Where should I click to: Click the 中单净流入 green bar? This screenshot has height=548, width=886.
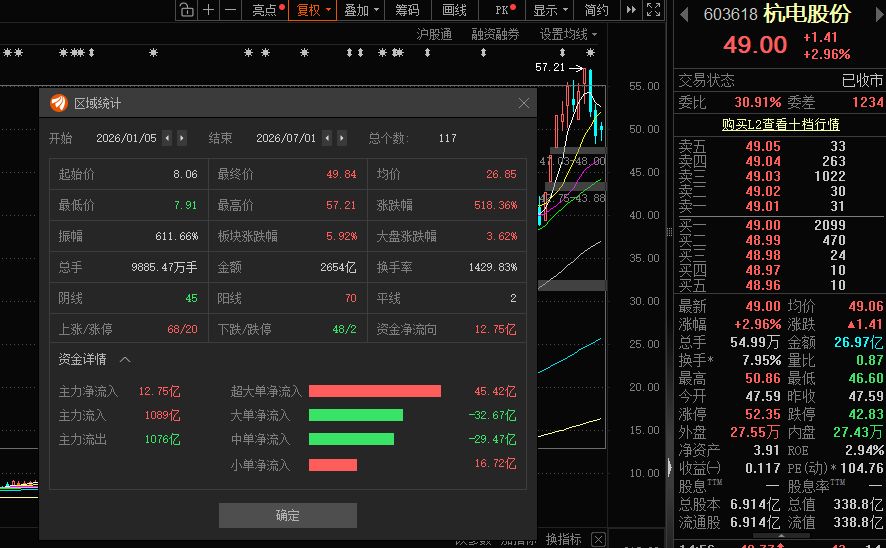click(x=351, y=439)
